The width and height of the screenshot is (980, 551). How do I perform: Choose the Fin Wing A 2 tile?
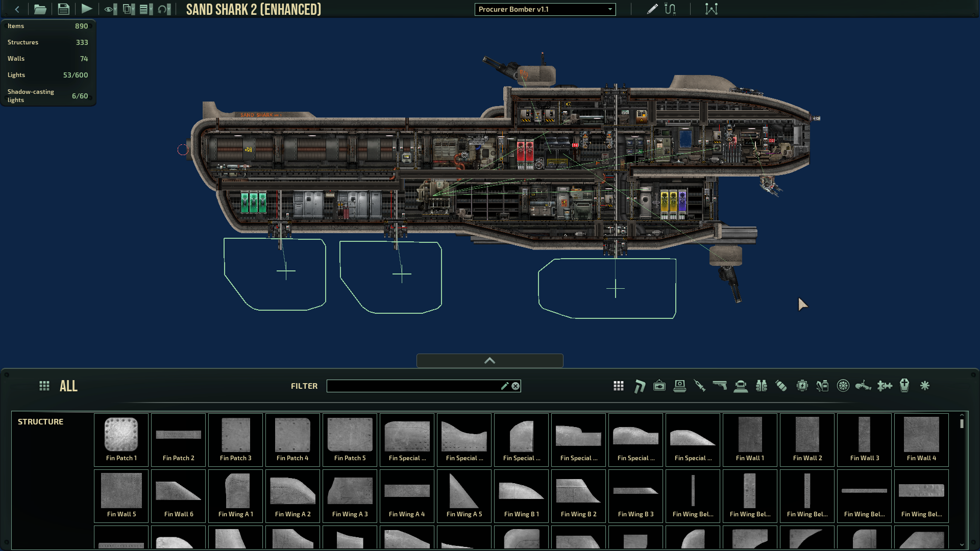293,496
